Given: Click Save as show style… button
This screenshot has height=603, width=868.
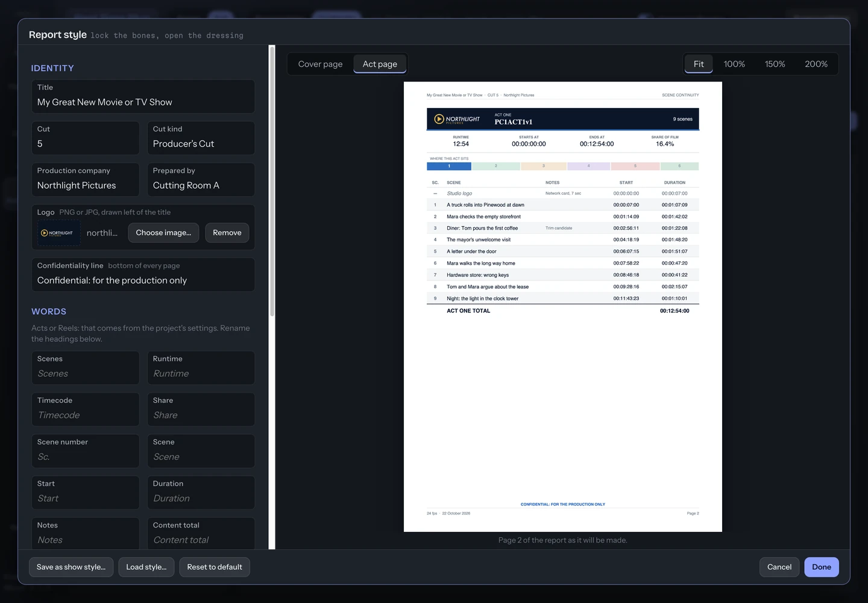Looking at the screenshot, I should 71,567.
